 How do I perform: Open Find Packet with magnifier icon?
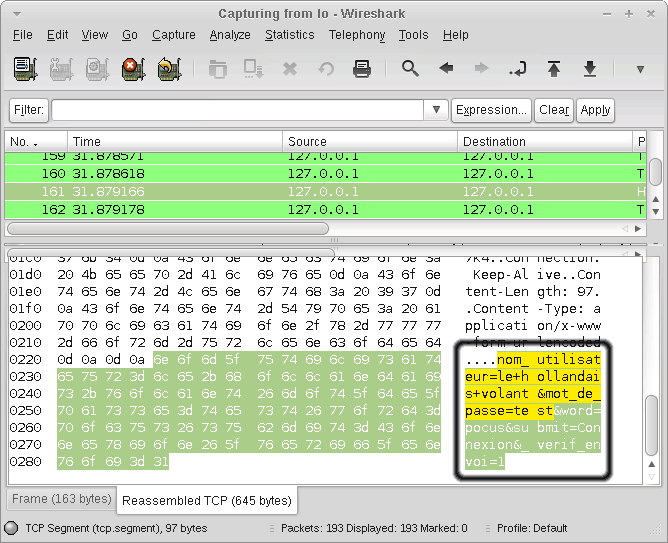pyautogui.click(x=410, y=69)
